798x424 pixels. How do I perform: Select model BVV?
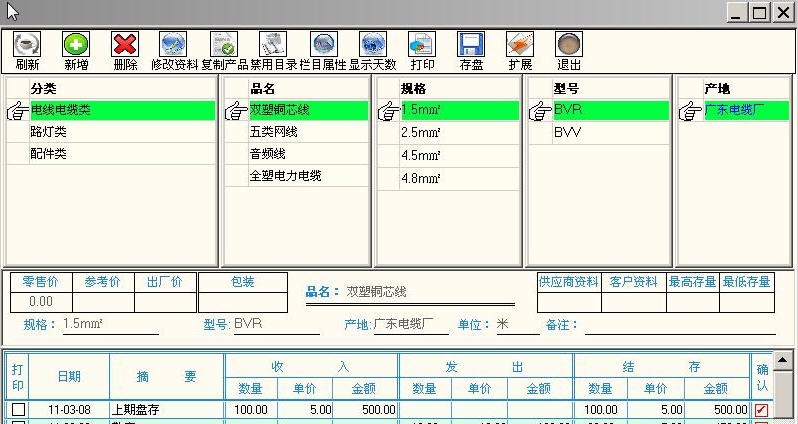point(611,133)
